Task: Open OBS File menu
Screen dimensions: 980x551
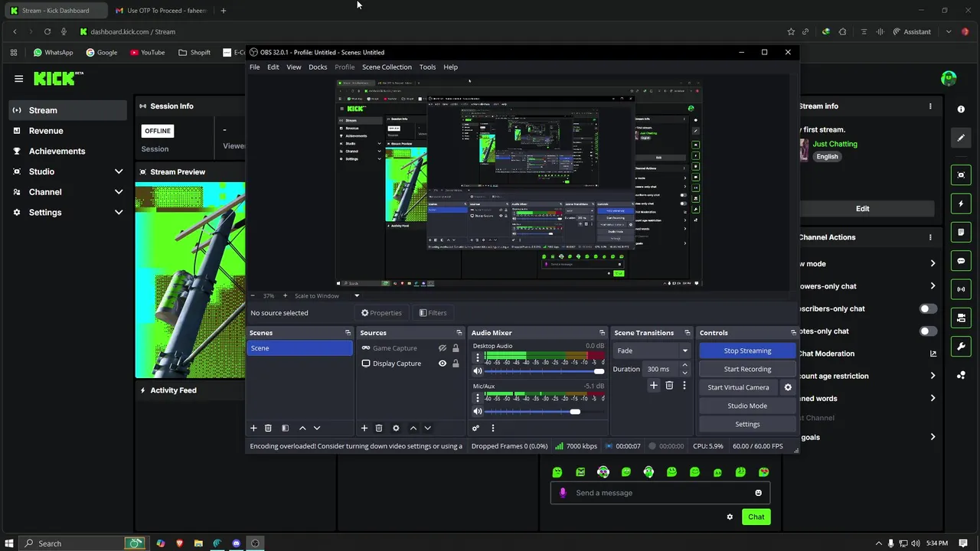Action: click(254, 67)
